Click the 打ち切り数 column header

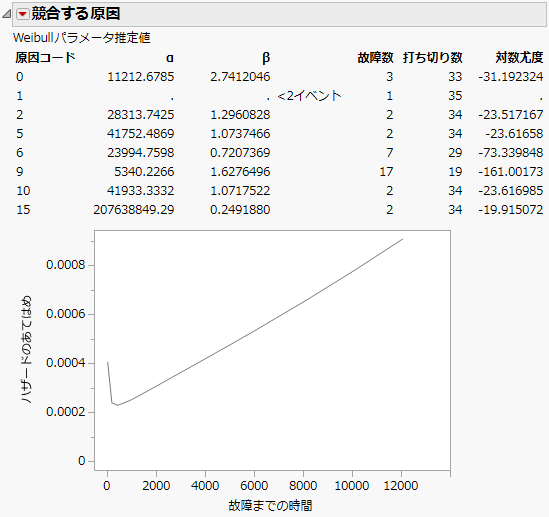click(x=432, y=57)
